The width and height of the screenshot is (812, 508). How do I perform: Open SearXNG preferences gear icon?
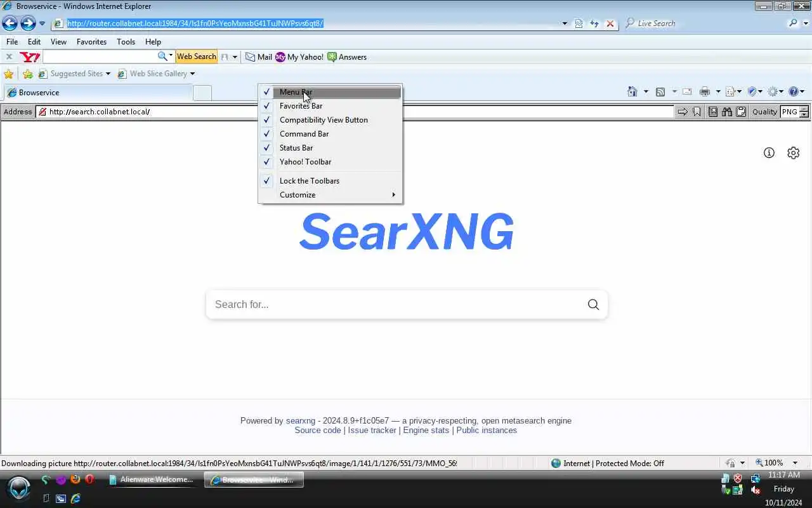(793, 153)
